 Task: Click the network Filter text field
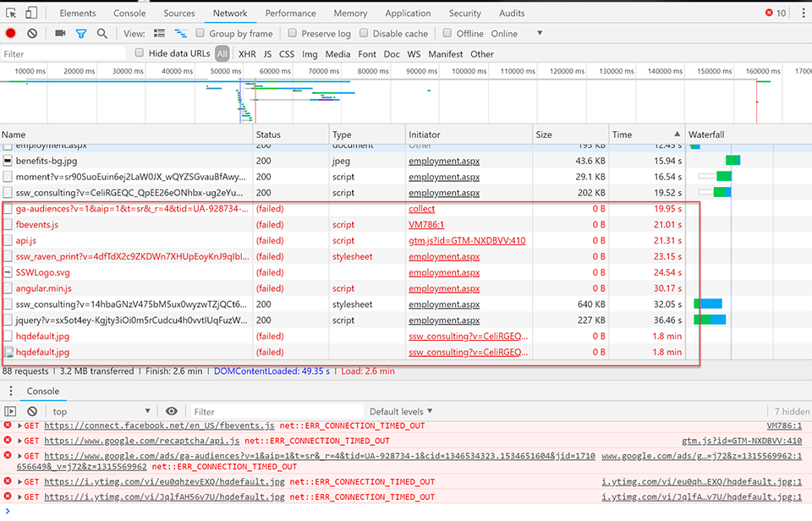[63, 54]
